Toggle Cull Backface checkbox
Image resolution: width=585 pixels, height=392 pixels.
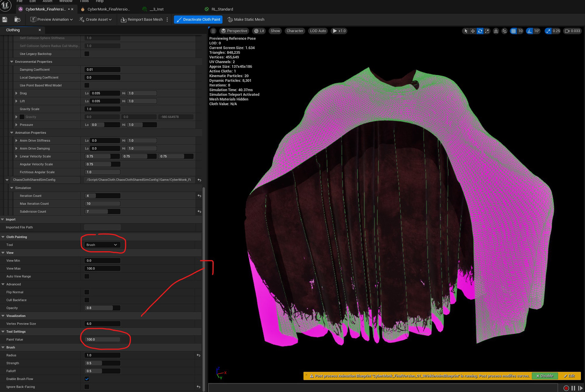87,300
